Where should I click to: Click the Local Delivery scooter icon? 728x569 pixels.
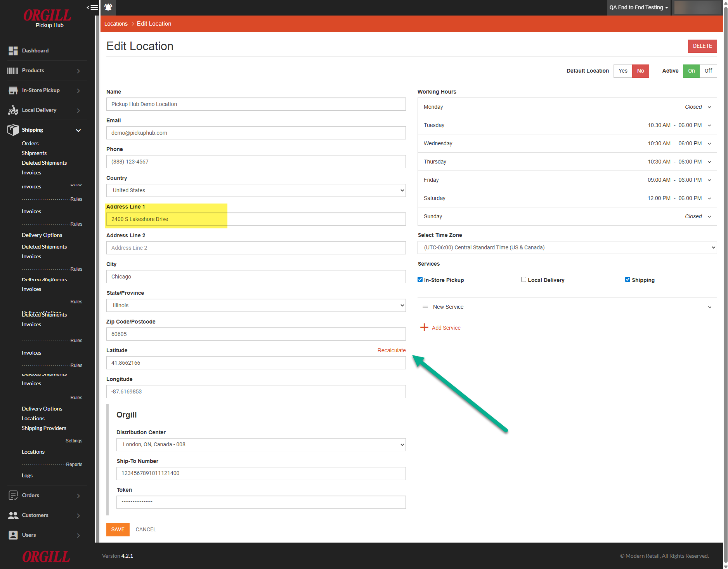[13, 110]
